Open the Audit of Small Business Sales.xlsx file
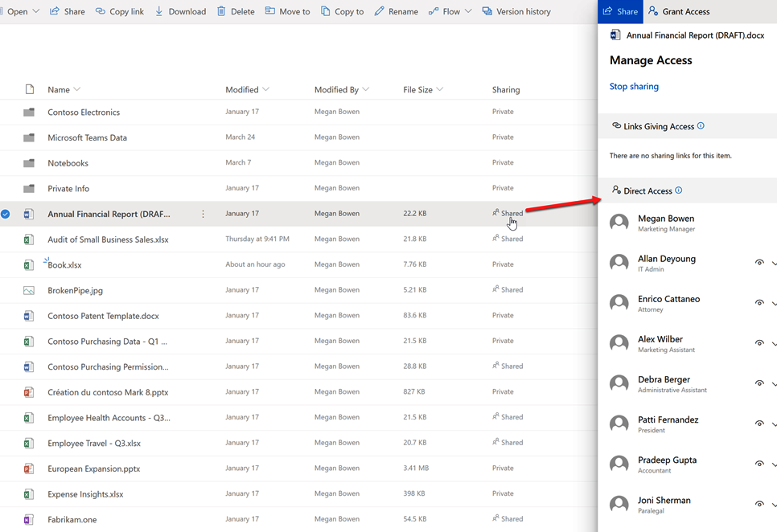The height and width of the screenshot is (532, 777). point(108,239)
